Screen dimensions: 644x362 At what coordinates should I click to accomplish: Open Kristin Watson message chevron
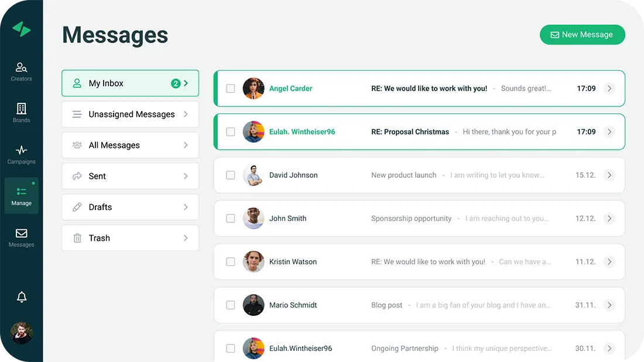(609, 261)
